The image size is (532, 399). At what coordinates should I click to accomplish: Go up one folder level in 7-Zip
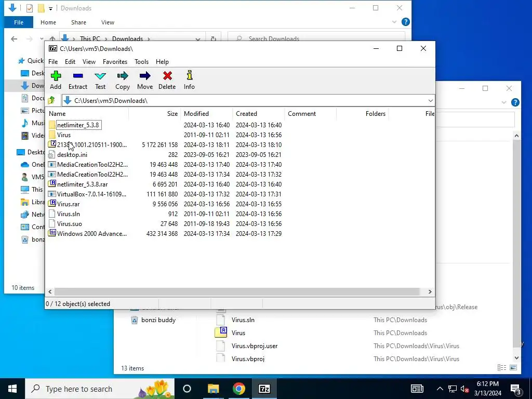point(51,100)
